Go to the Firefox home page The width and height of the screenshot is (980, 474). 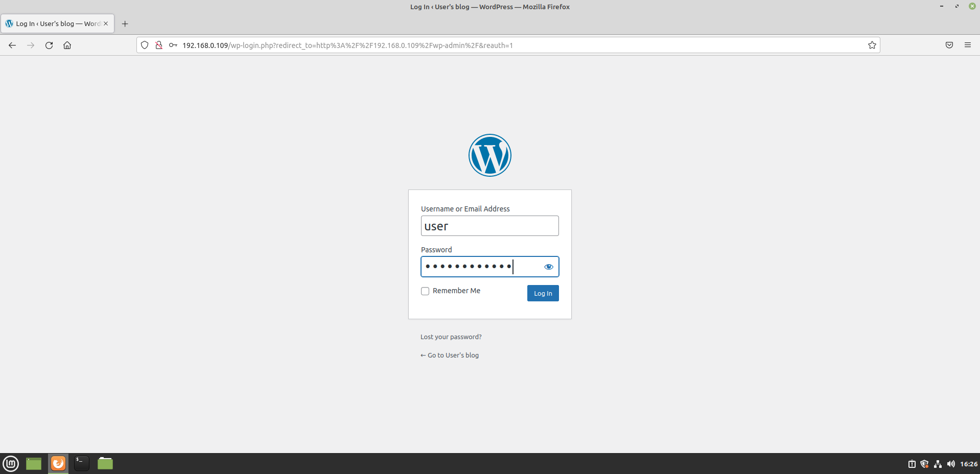(x=67, y=45)
